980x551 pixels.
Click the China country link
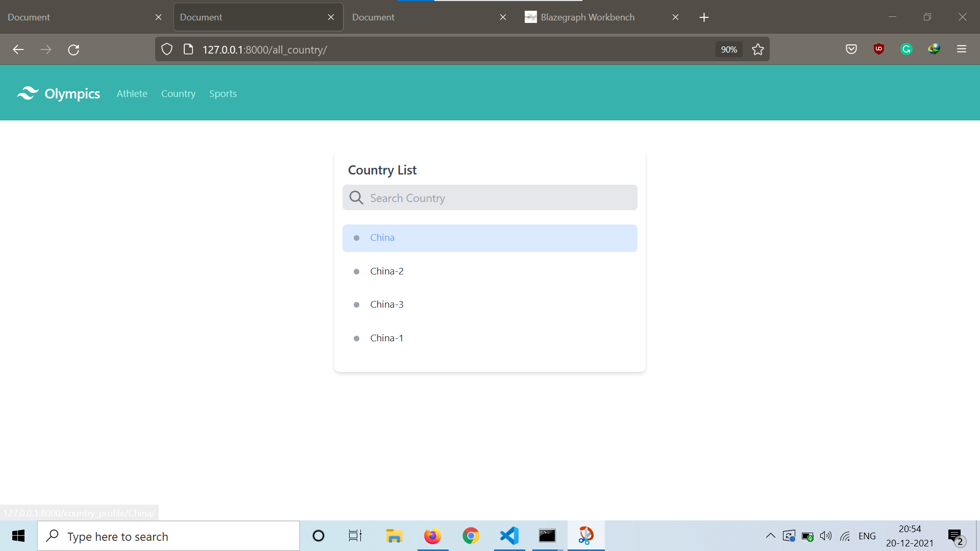click(382, 237)
